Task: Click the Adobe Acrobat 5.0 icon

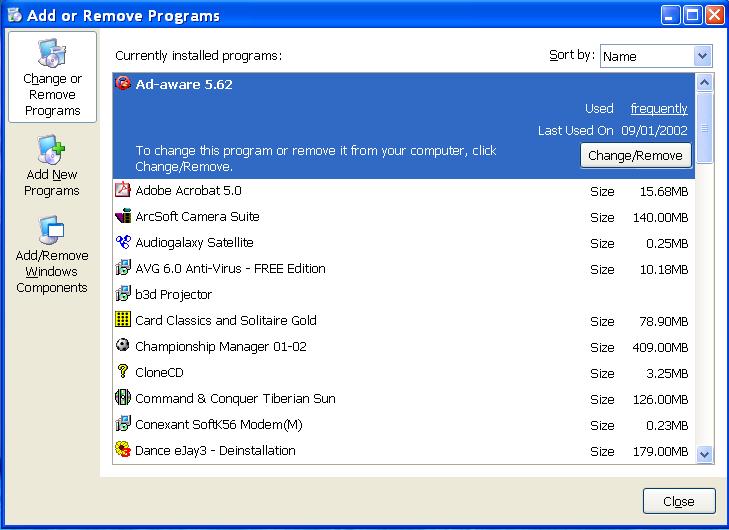Action: point(123,190)
